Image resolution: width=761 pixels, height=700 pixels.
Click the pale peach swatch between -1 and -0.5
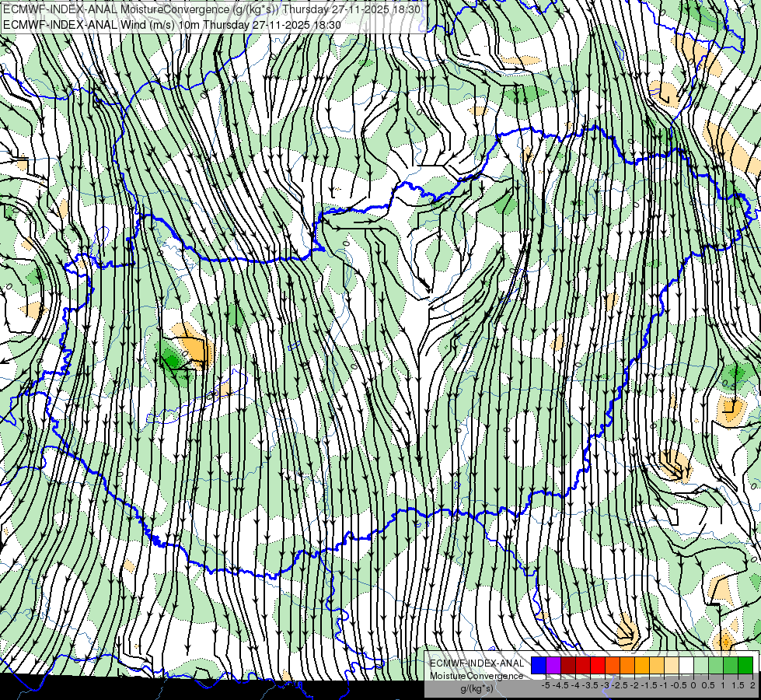672,665
